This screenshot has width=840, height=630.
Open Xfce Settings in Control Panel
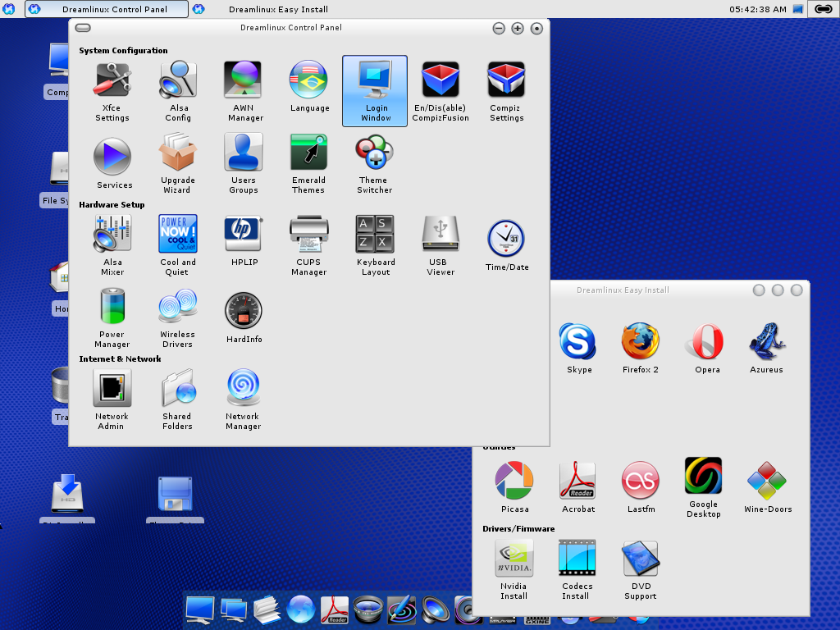112,91
